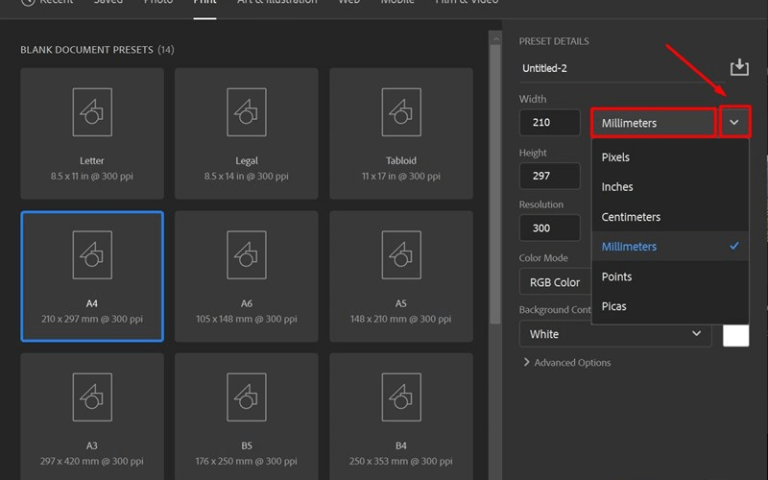Click the Height field showing 297
The height and width of the screenshot is (480, 768).
coord(550,175)
